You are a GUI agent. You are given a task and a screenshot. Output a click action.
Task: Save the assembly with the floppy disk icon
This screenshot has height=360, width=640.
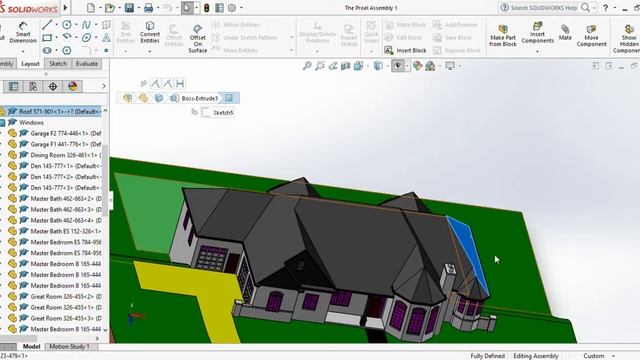click(x=129, y=8)
